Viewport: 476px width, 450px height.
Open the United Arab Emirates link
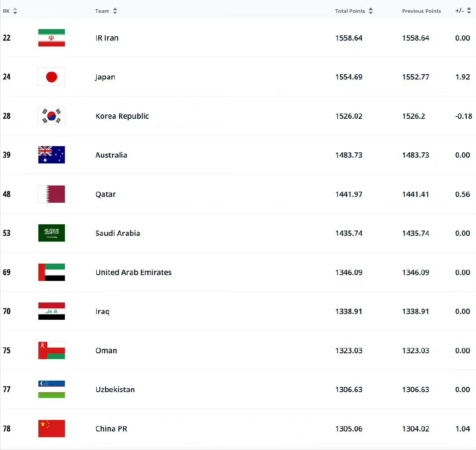coord(133,272)
